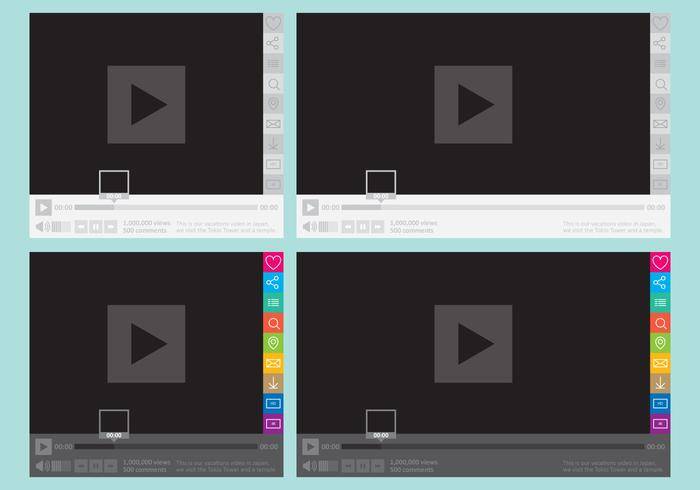
Task: Toggle the HD quality icon in top-left player
Action: [x=273, y=164]
